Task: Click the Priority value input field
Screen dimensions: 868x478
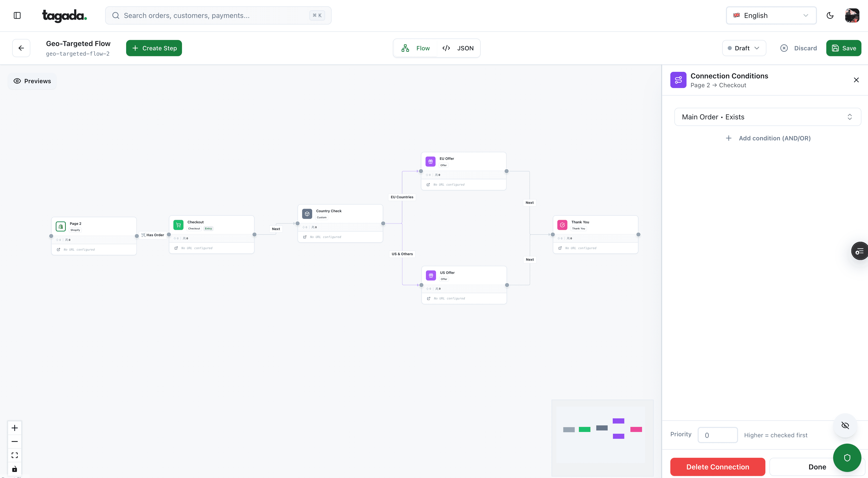Action: click(x=718, y=435)
